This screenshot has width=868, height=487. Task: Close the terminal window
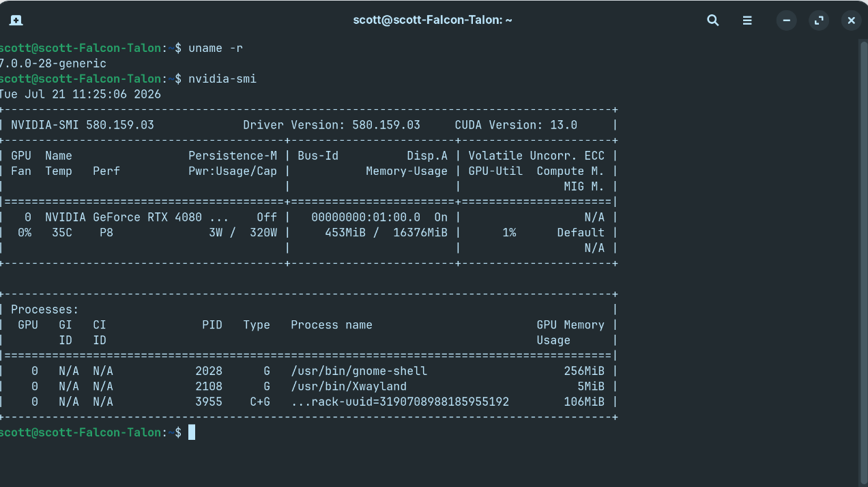[x=851, y=20]
